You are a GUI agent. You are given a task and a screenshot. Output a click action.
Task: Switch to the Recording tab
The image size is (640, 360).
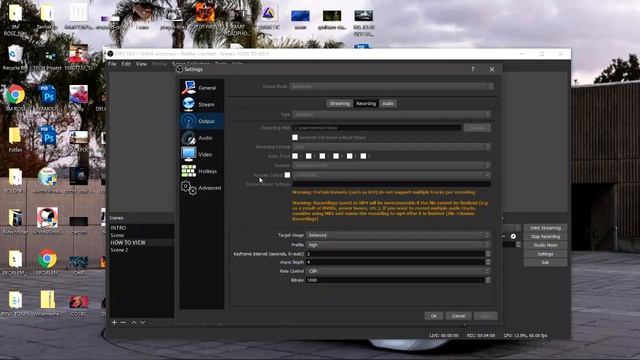pos(366,103)
